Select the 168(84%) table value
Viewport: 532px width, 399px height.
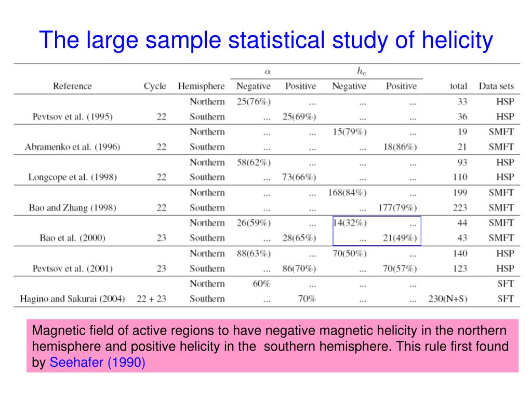point(348,193)
